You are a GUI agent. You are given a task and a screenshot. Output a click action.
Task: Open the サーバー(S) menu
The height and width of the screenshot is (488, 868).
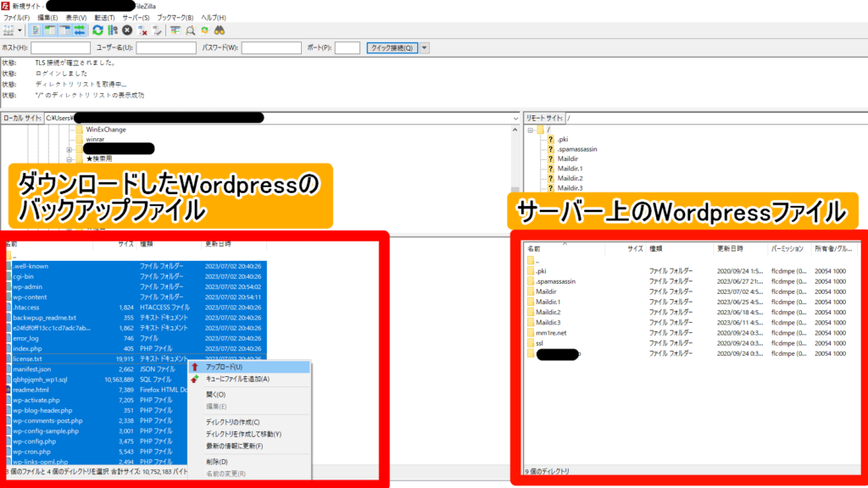click(136, 18)
